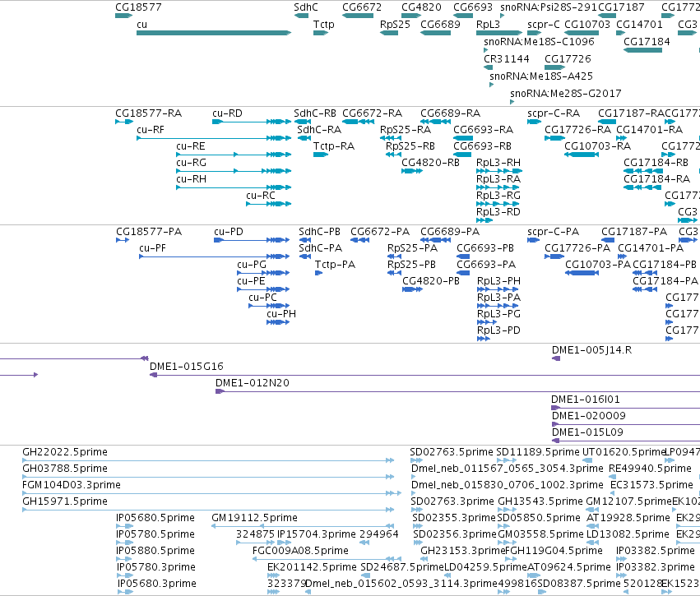Click the cu-RG transcript label
700x596 pixels.
[x=191, y=163]
